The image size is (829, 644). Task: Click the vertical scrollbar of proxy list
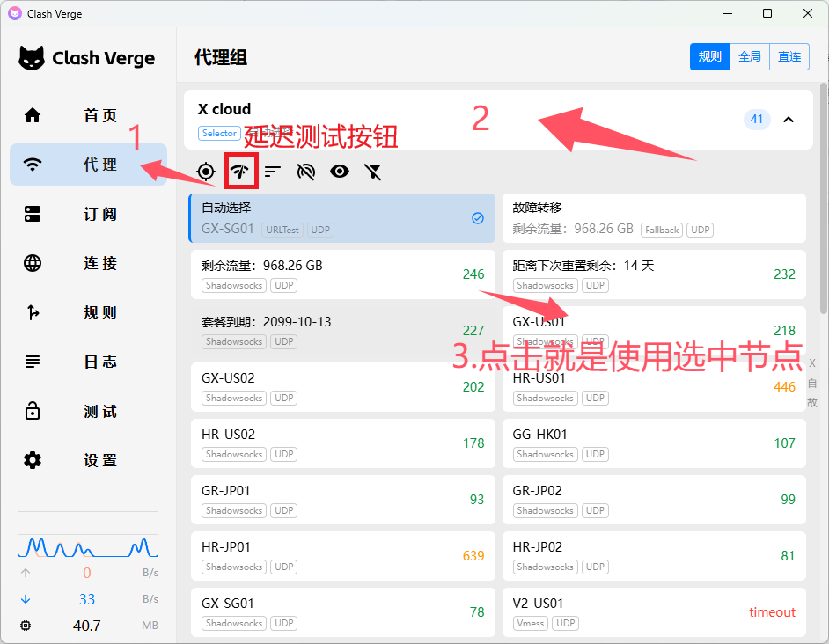pos(824,198)
